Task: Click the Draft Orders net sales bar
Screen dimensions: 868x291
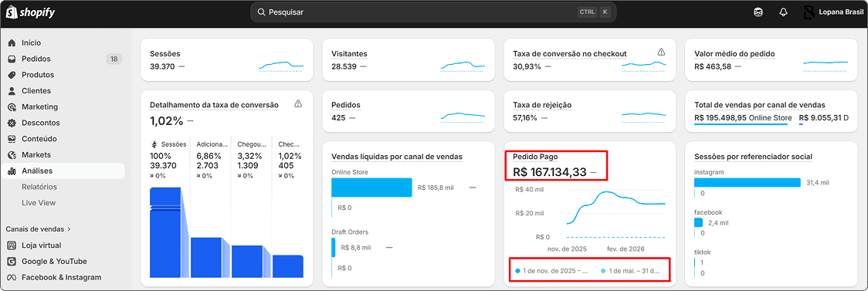Action: pos(334,247)
